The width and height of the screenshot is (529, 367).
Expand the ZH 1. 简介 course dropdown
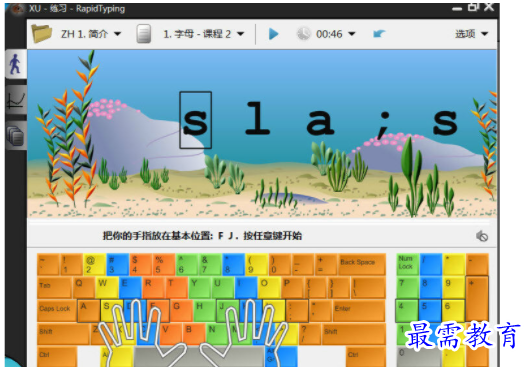point(117,34)
